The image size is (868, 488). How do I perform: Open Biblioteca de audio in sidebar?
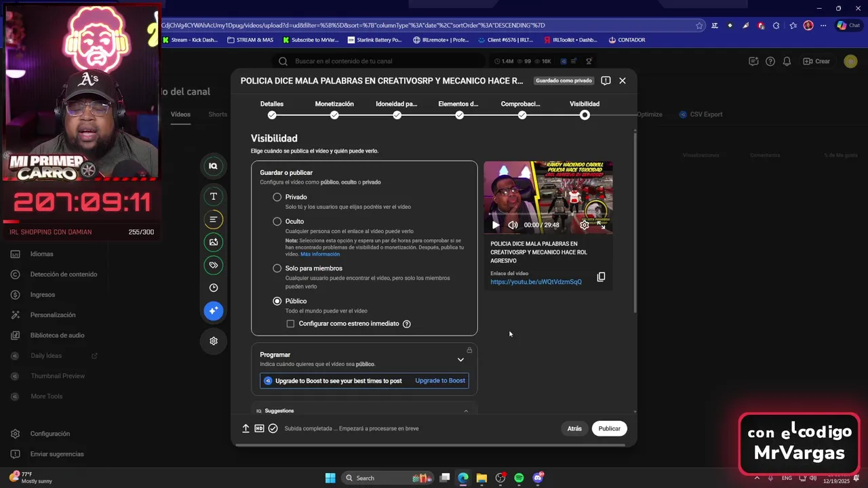coord(57,335)
